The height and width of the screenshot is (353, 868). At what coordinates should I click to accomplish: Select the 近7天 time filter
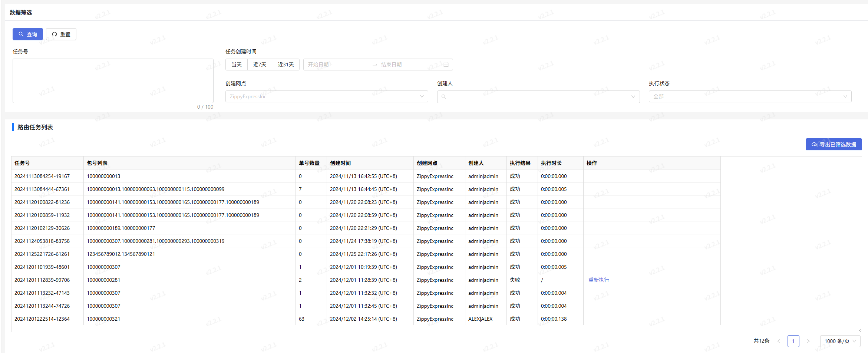coord(260,65)
